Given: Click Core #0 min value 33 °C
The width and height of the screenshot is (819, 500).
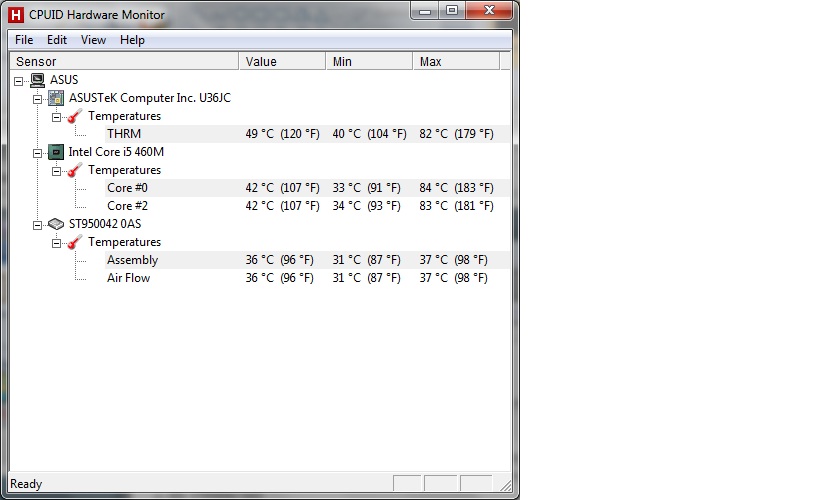Looking at the screenshot, I should pos(367,188).
